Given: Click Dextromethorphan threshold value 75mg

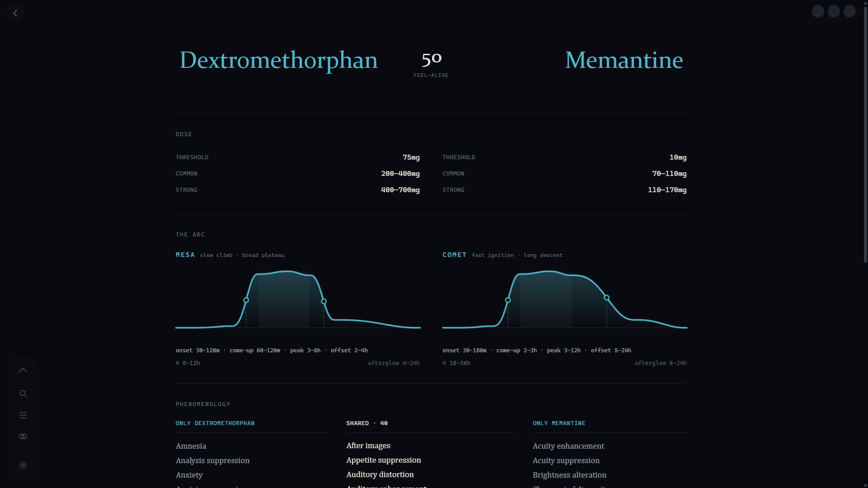Looking at the screenshot, I should (411, 157).
